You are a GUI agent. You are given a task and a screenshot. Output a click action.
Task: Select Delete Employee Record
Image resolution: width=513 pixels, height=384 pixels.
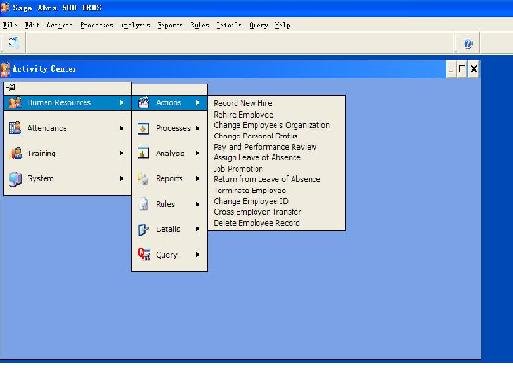click(x=256, y=223)
